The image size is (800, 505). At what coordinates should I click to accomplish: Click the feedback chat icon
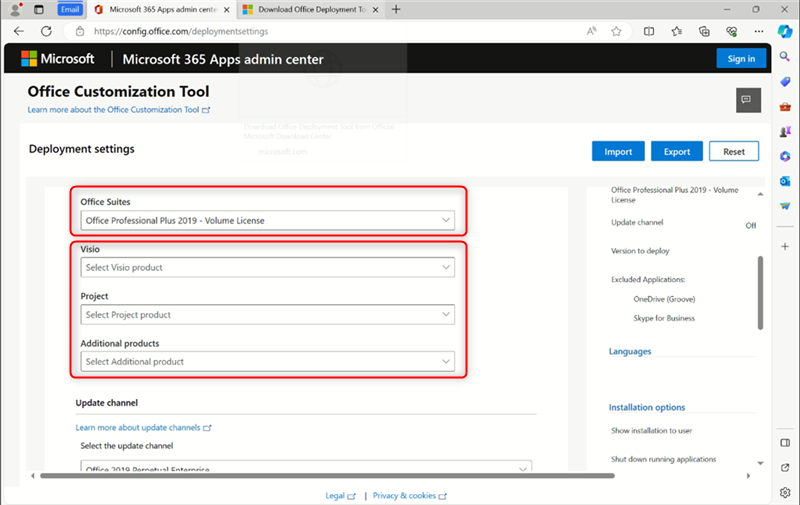coord(748,100)
